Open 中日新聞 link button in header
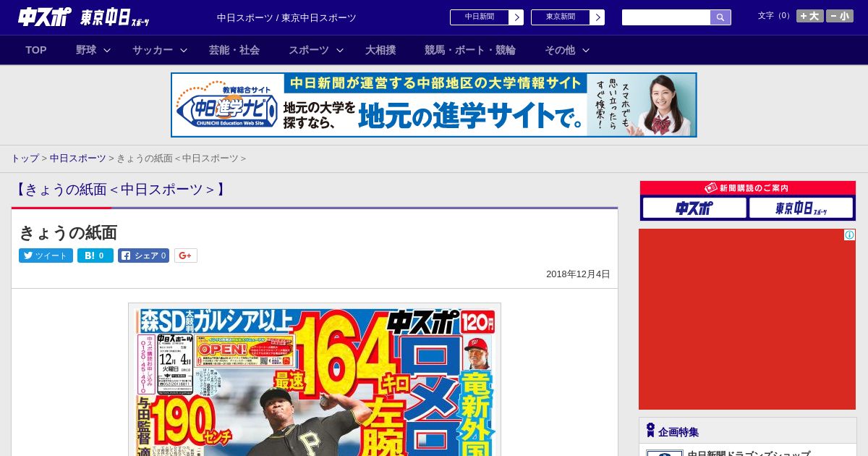This screenshot has height=456, width=868. tap(487, 17)
